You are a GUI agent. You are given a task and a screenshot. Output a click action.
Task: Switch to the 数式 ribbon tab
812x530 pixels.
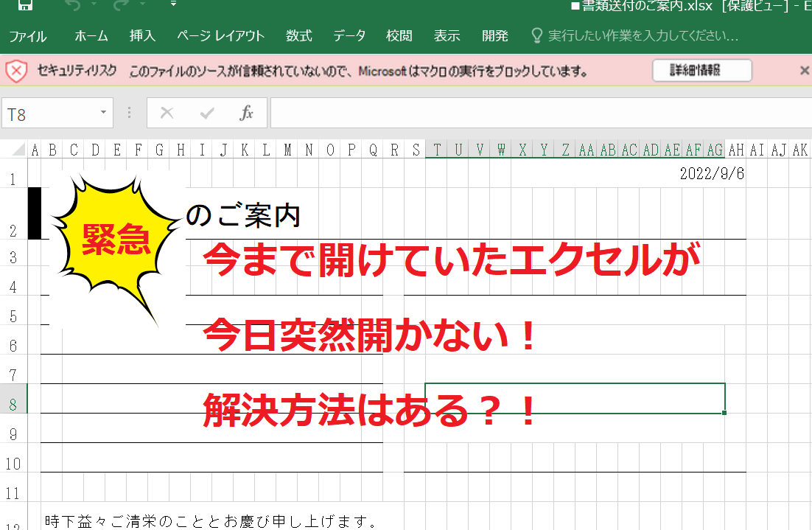point(299,36)
